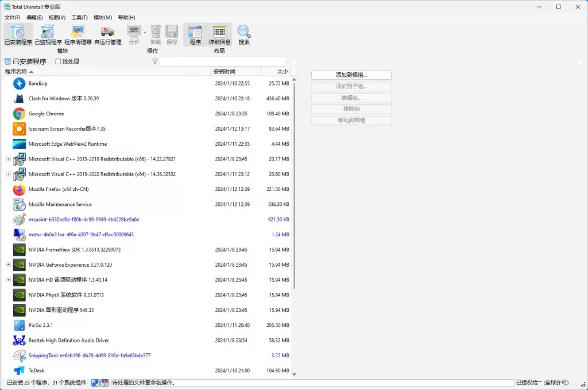Expand Visual C++ 2015-2019 (x86) entry
588x390 pixels.
(x=8, y=159)
